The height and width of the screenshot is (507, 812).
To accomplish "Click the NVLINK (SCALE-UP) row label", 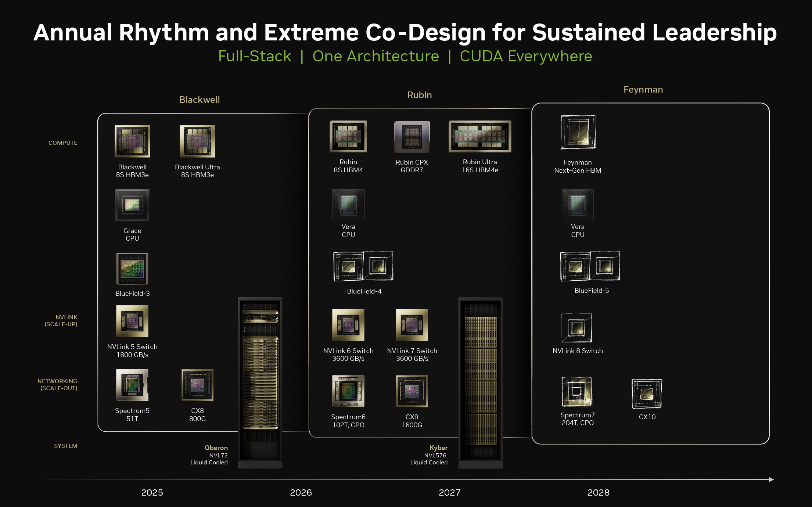I will (61, 320).
